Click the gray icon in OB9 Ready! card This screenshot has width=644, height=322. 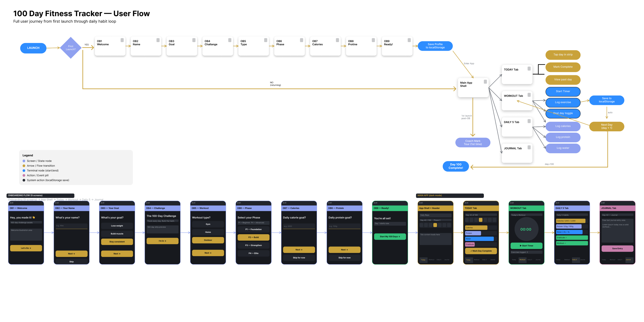click(x=409, y=40)
